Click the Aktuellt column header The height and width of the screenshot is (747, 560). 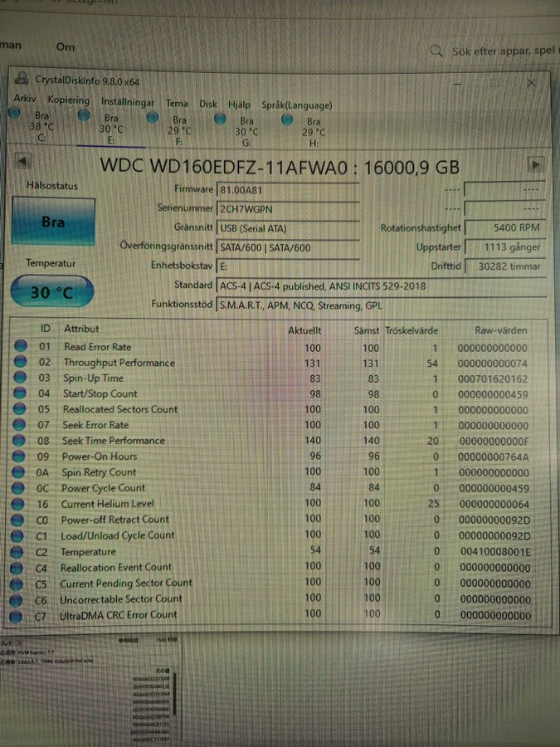(x=304, y=330)
